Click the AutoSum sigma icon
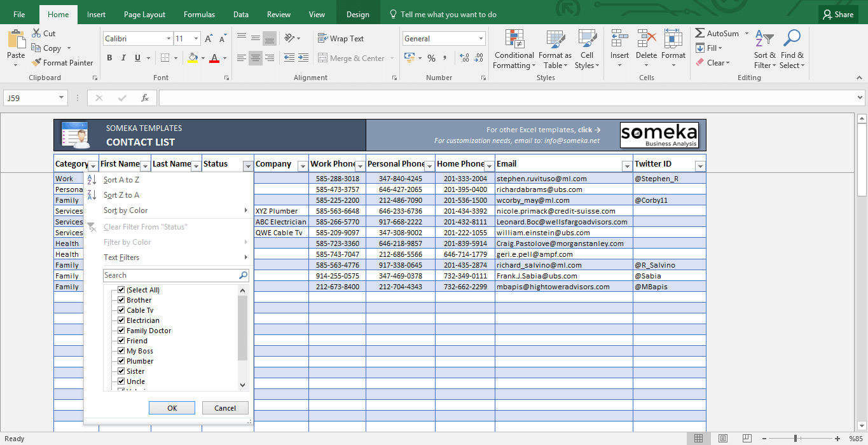The width and height of the screenshot is (868, 445). [700, 34]
